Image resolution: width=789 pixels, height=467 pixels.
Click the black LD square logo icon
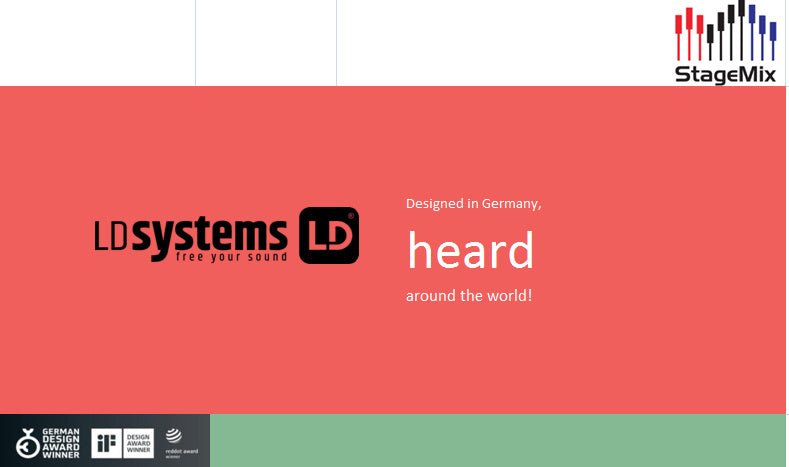329,236
